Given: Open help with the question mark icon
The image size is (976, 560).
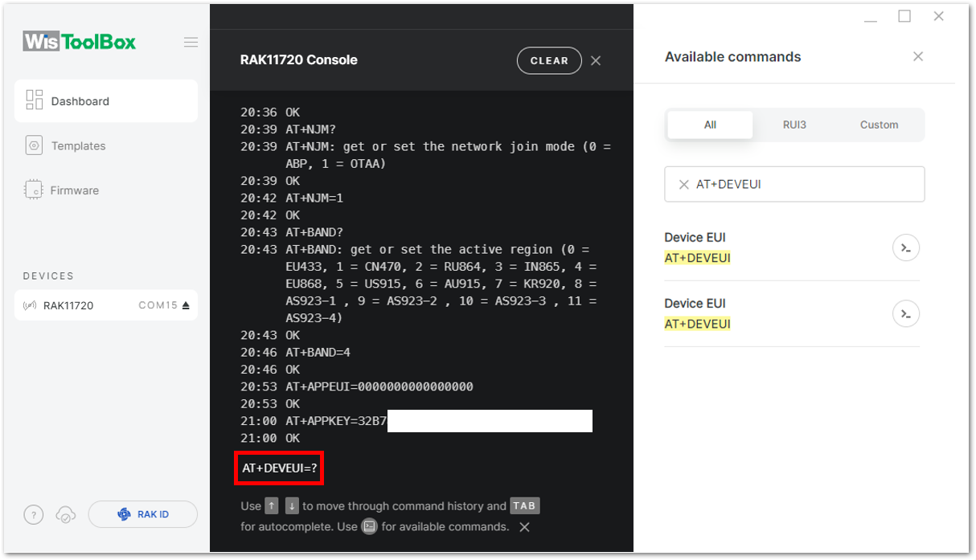Looking at the screenshot, I should click(33, 515).
